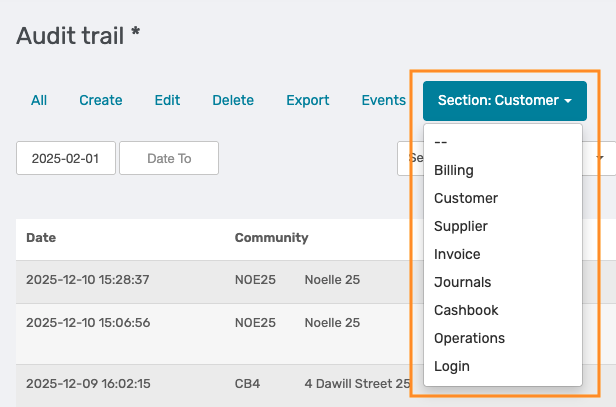Filter audit trail by Create
The height and width of the screenshot is (407, 616).
(101, 100)
